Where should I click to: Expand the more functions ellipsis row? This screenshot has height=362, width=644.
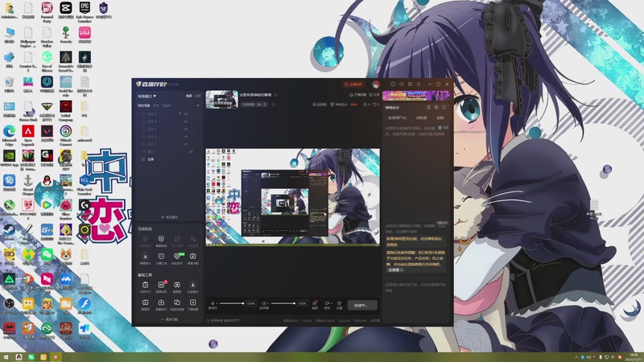tap(170, 319)
